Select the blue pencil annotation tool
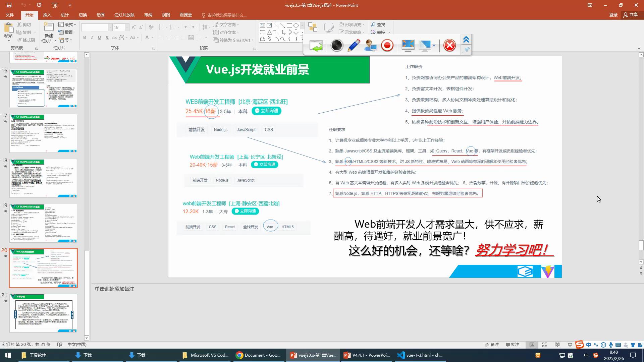This screenshot has height=362, width=644. (x=354, y=45)
